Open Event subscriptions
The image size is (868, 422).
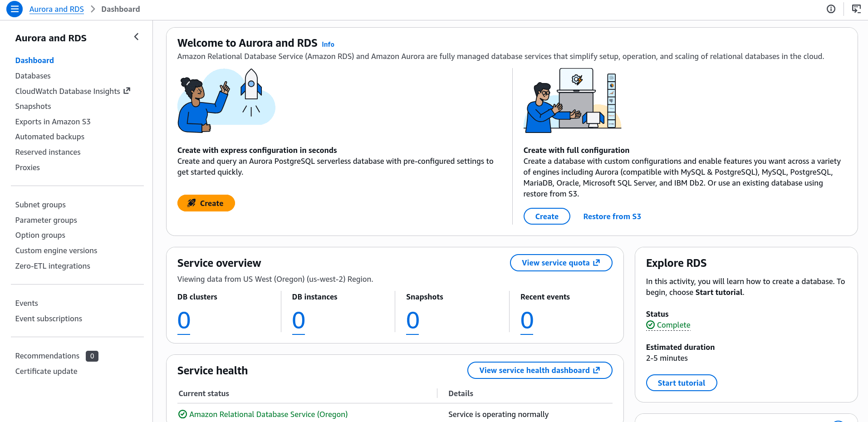tap(49, 319)
